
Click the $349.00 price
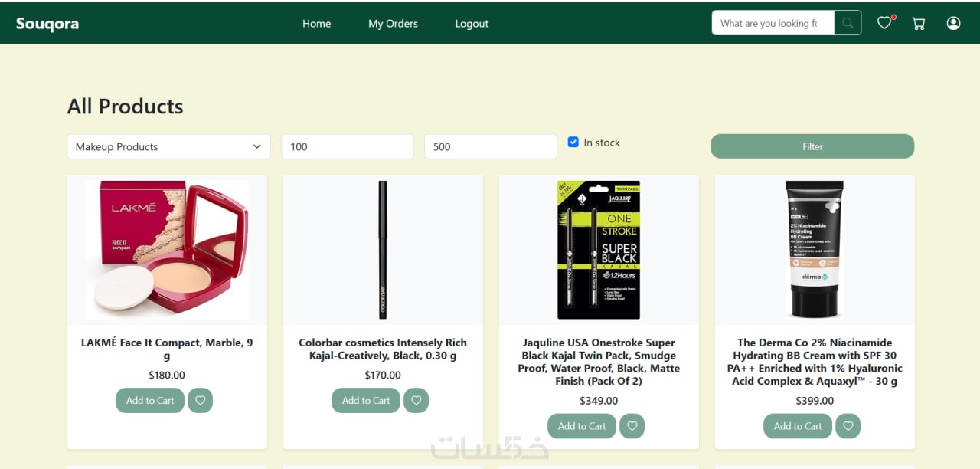[599, 401]
